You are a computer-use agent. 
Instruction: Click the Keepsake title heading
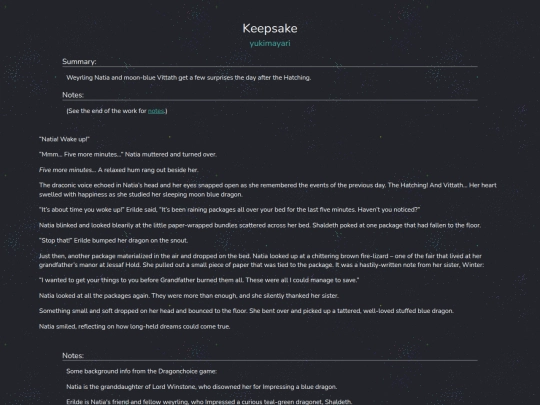270,29
